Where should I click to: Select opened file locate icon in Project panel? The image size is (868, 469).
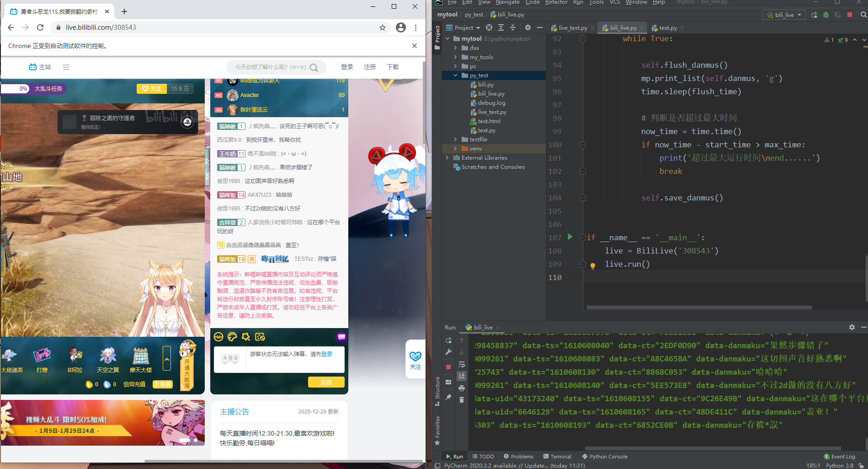click(x=489, y=27)
